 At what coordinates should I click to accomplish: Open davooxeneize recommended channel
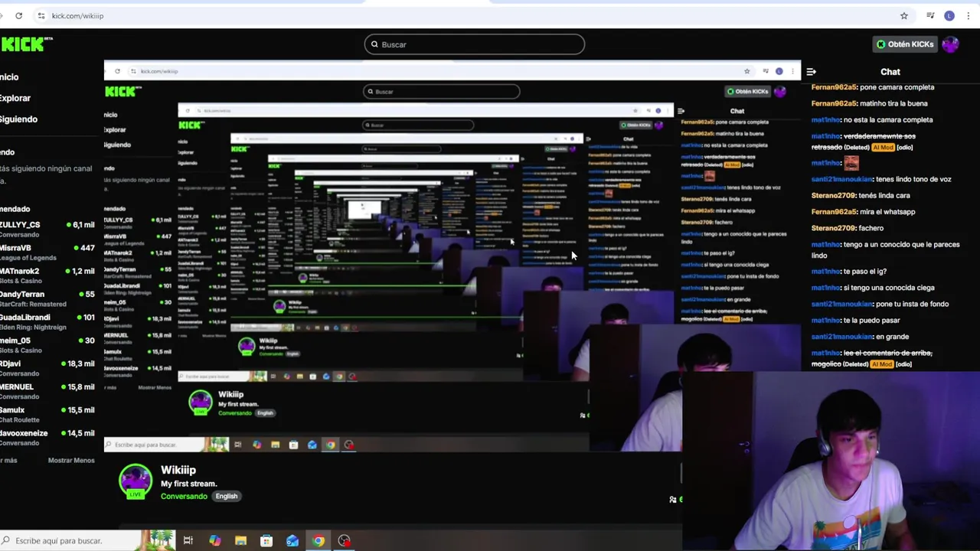(x=47, y=437)
